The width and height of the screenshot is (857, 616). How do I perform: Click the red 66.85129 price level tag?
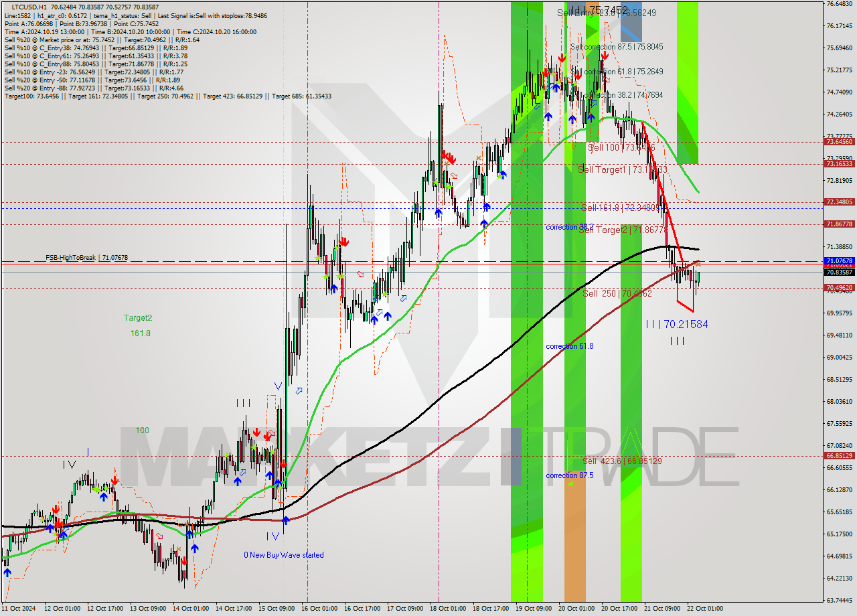coord(839,455)
